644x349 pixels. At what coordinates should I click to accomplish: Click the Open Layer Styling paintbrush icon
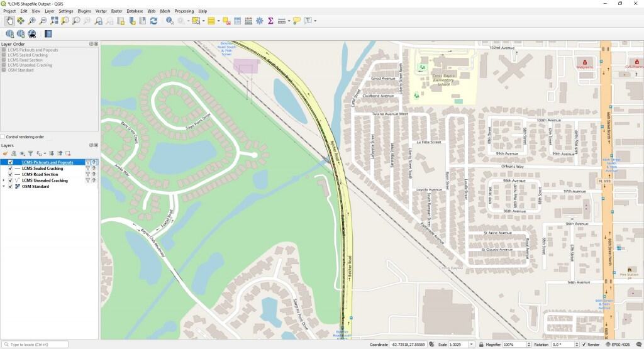[x=5, y=153]
